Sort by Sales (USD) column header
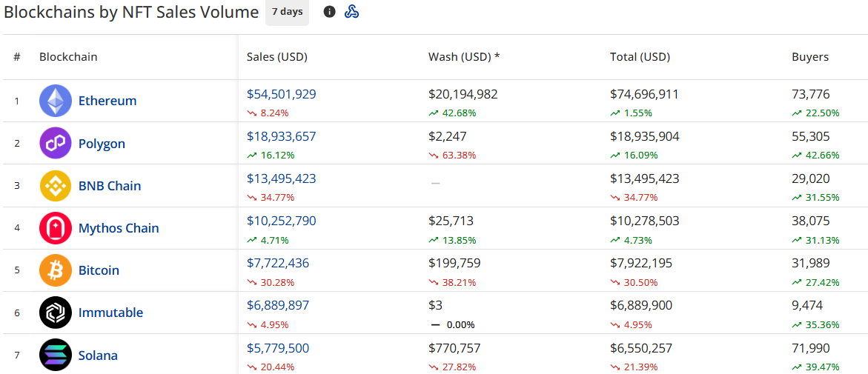 [x=276, y=57]
